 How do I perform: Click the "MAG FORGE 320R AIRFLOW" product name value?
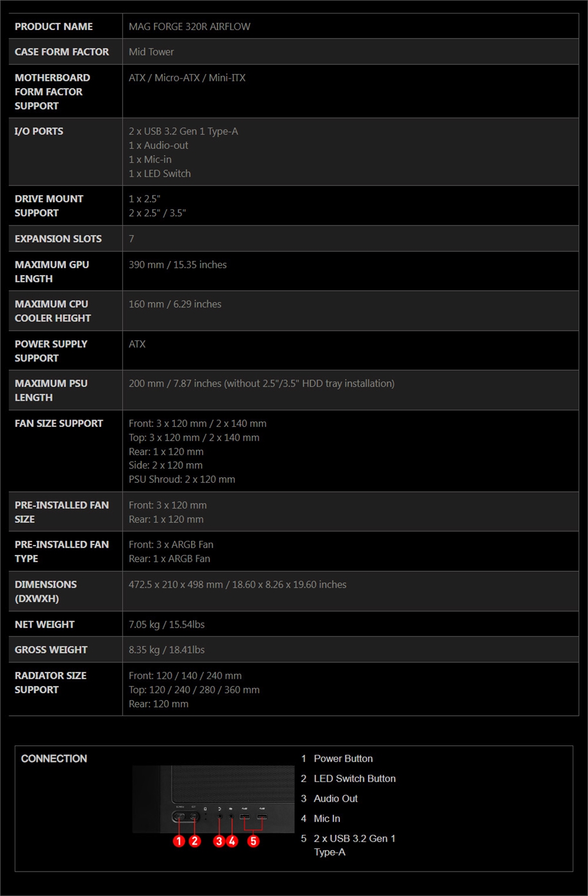point(189,26)
